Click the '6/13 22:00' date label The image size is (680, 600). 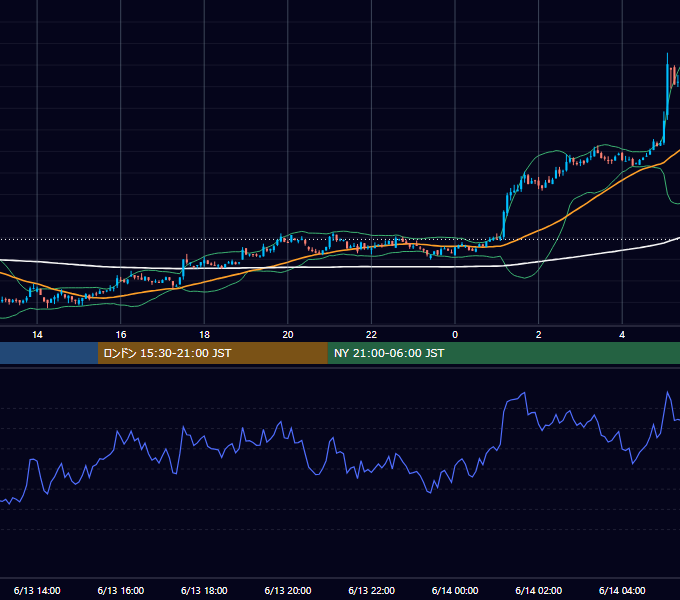click(x=371, y=590)
